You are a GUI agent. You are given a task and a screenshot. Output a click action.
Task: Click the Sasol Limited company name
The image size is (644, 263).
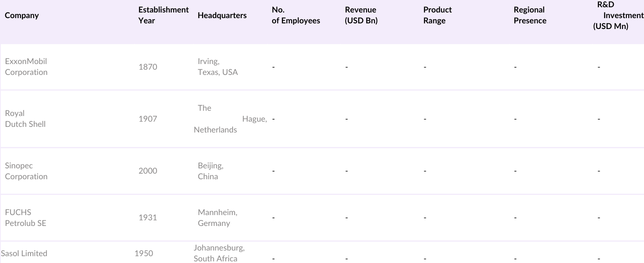point(24,253)
